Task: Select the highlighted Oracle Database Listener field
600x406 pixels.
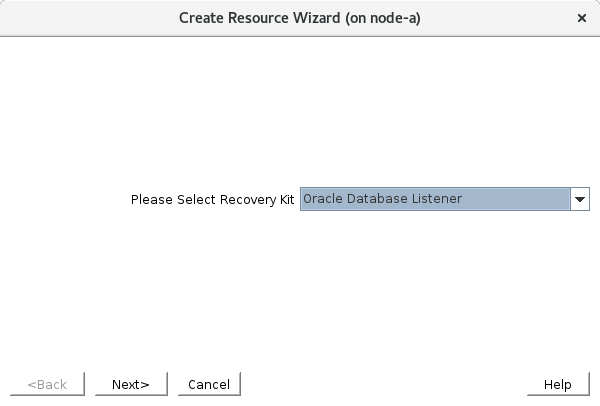Action: (x=435, y=199)
